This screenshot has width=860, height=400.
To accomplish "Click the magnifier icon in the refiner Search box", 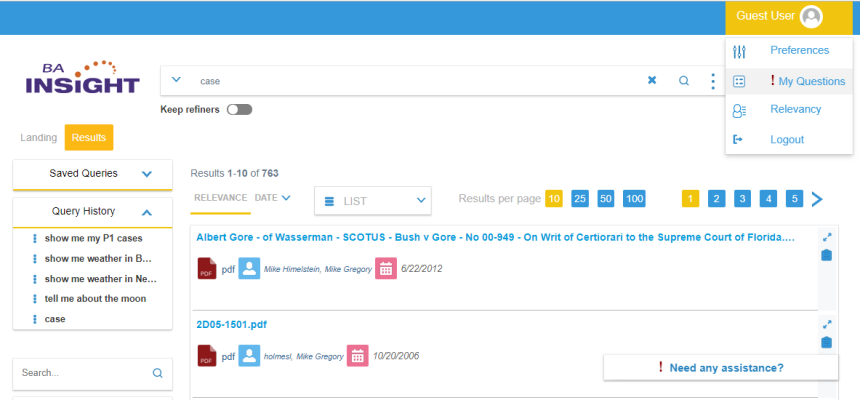I will (x=157, y=373).
